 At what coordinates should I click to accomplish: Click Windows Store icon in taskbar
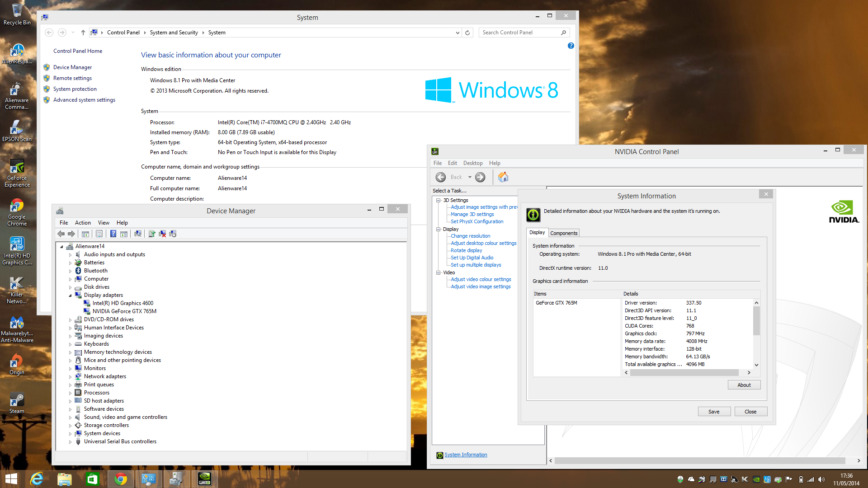[x=92, y=479]
